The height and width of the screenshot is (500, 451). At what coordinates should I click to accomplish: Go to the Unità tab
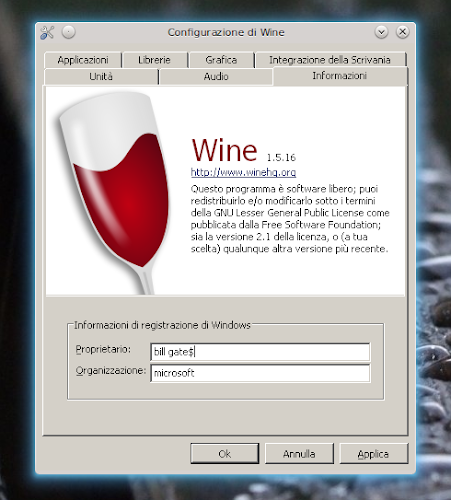101,77
